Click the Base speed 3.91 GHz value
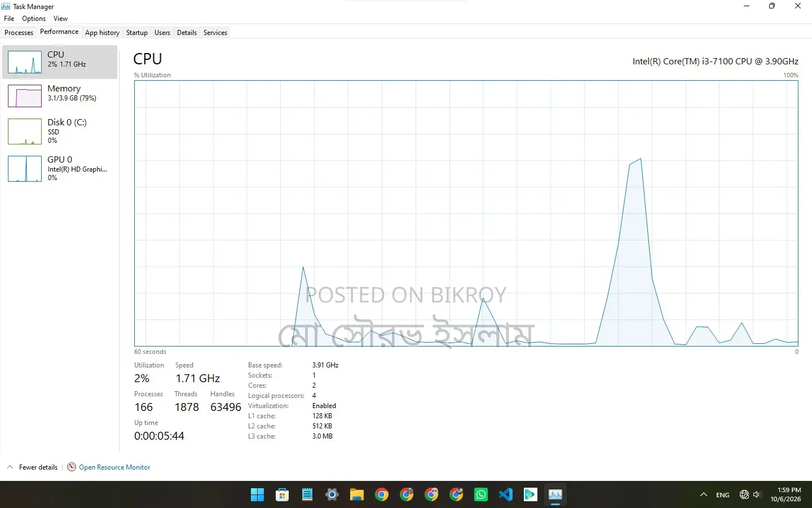This screenshot has height=508, width=812. [x=325, y=365]
